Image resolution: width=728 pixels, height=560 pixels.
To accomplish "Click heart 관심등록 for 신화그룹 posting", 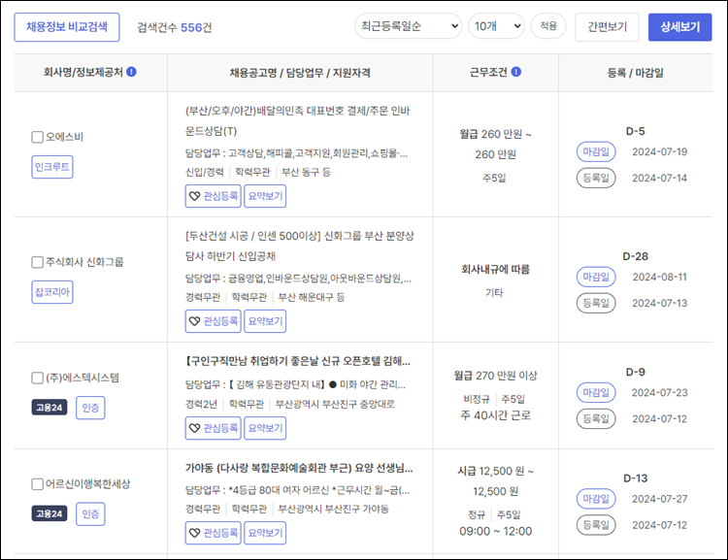I will pos(214,321).
